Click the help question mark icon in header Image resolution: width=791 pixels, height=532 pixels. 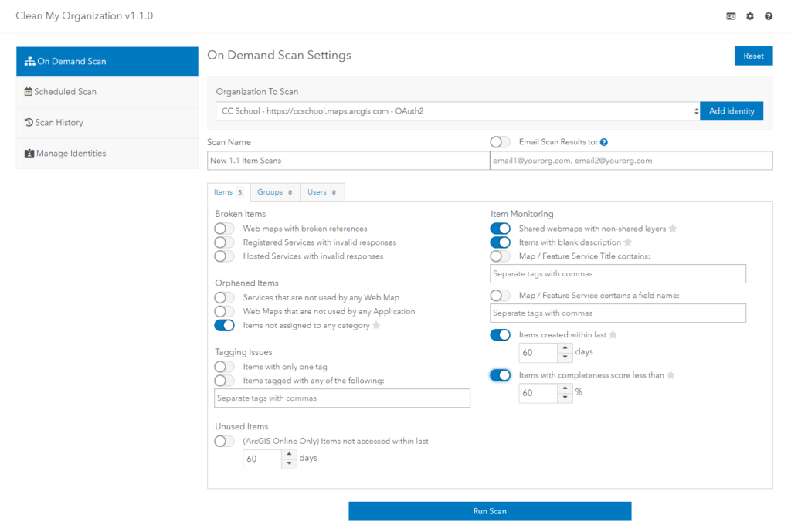tap(769, 16)
